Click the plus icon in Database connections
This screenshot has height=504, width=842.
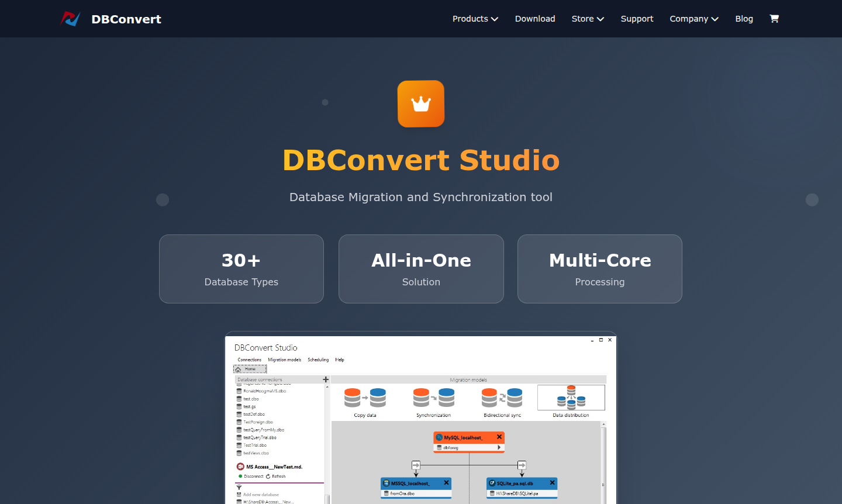(x=326, y=379)
